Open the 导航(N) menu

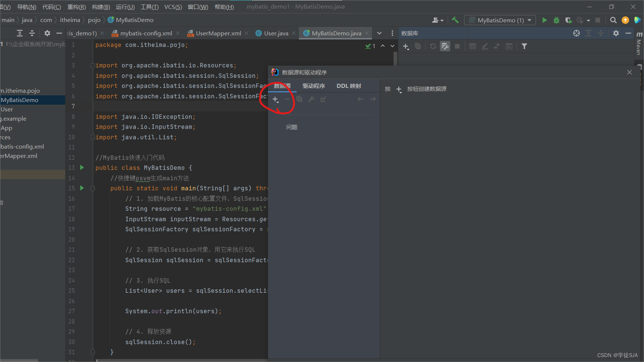[x=27, y=7]
